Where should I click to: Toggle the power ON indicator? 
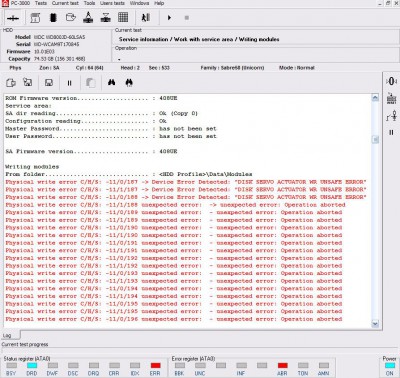point(389,365)
